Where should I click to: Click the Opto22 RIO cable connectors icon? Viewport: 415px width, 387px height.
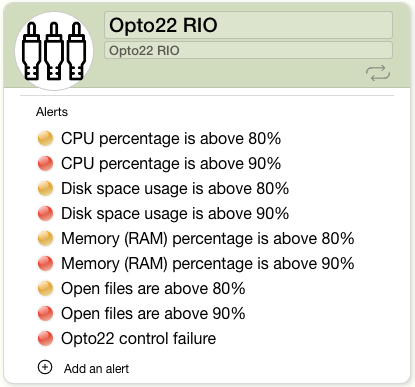click(x=54, y=51)
